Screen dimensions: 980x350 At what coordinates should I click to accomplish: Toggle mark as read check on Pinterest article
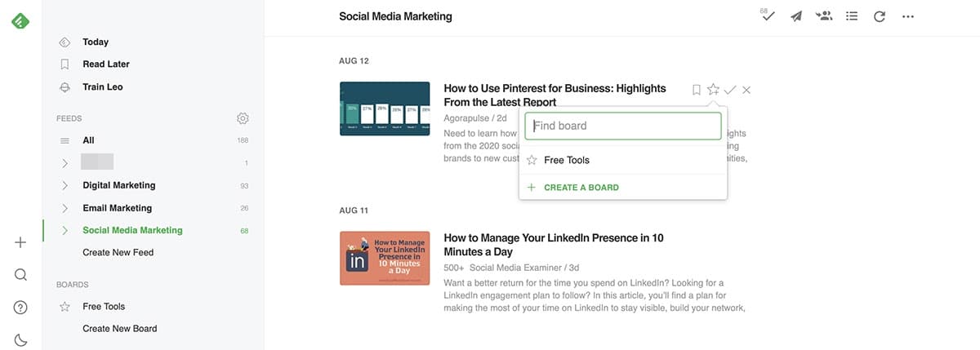coord(730,90)
